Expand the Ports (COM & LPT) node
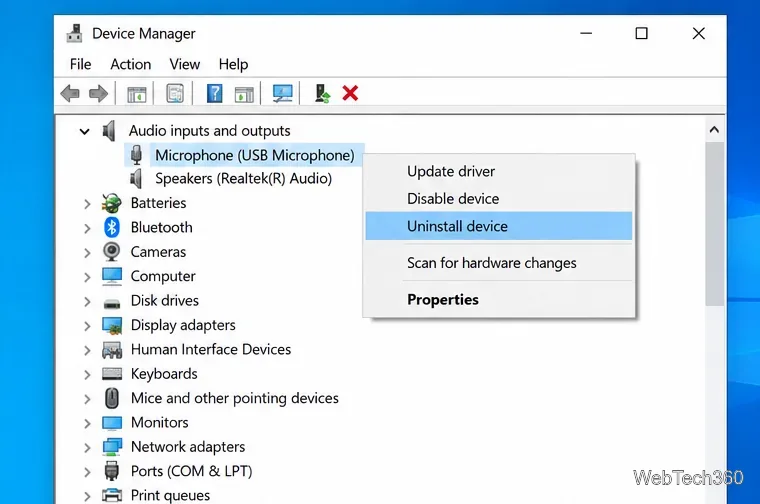 [87, 472]
